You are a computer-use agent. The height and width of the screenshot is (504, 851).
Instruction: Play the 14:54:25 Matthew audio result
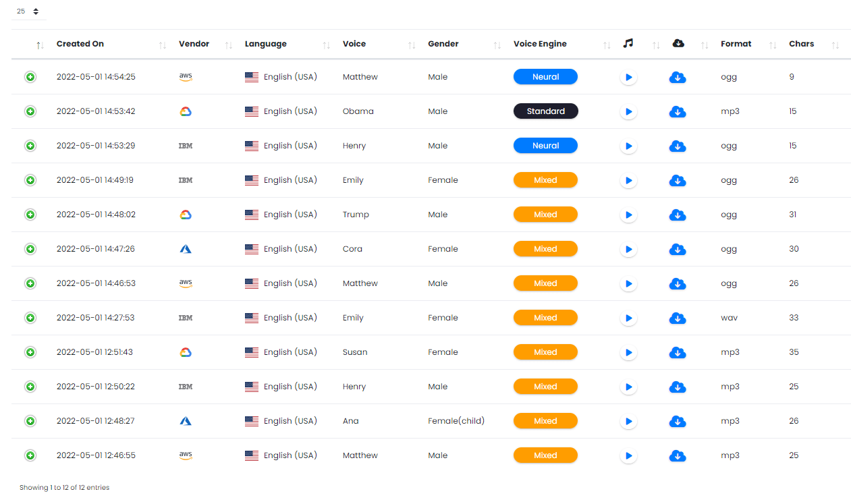coord(628,78)
